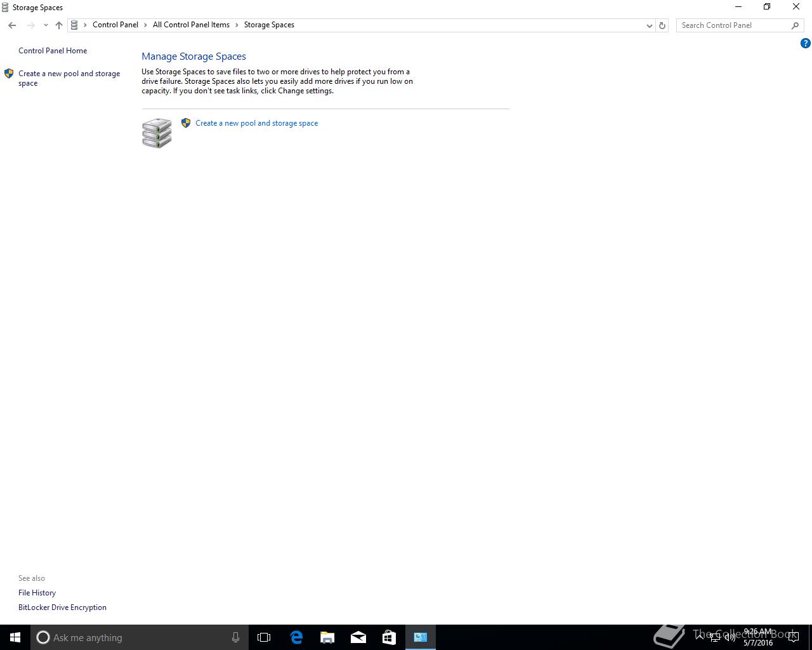Restore down the Storage Spaces window
The image size is (812, 650).
coord(767,7)
